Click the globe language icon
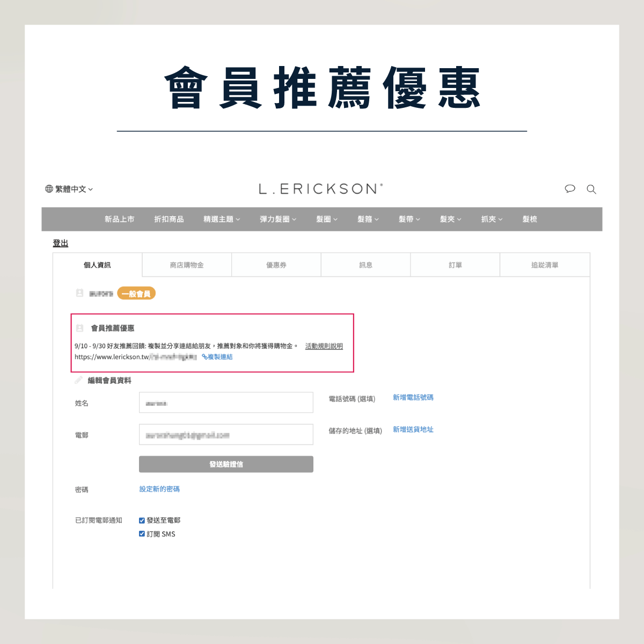Screen dimensions: 644x644 click(49, 189)
